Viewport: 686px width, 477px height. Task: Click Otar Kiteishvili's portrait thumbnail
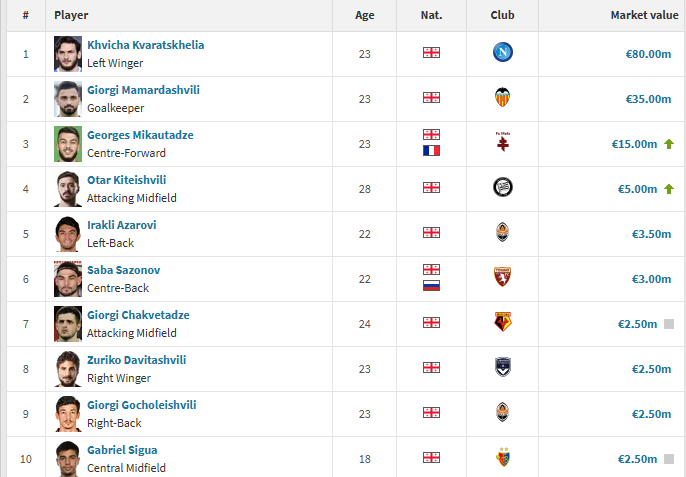(x=68, y=188)
